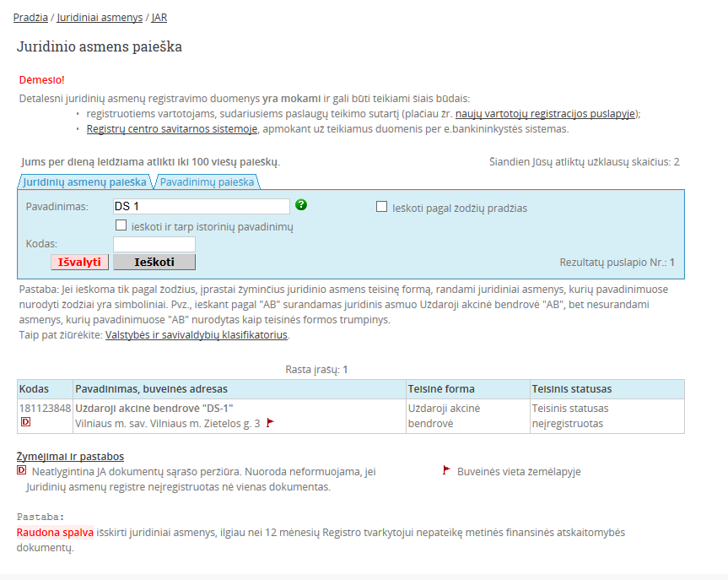The height and width of the screenshot is (580, 728).
Task: Open Registrų centro savitarnos sistemoje link
Action: [x=172, y=129]
